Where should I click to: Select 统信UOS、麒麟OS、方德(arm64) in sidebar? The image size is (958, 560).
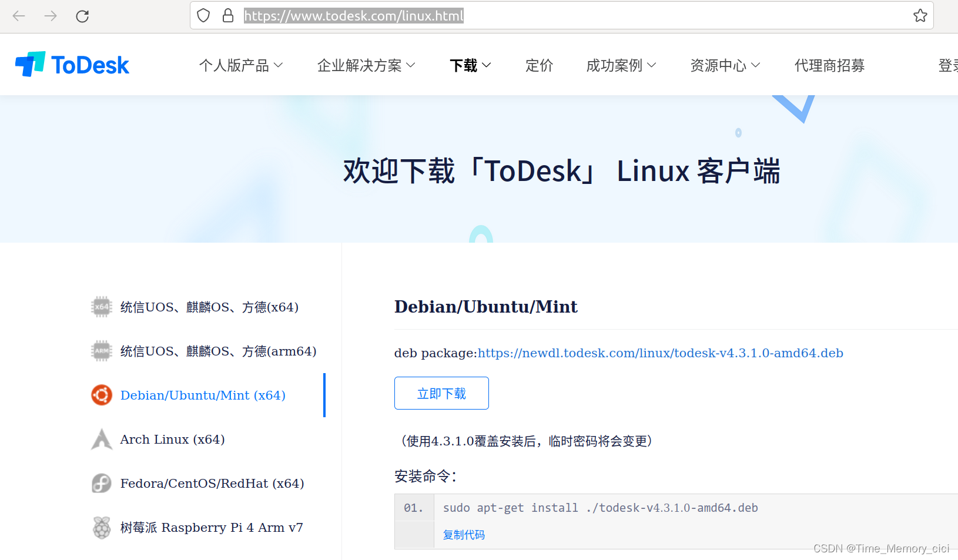point(218,351)
